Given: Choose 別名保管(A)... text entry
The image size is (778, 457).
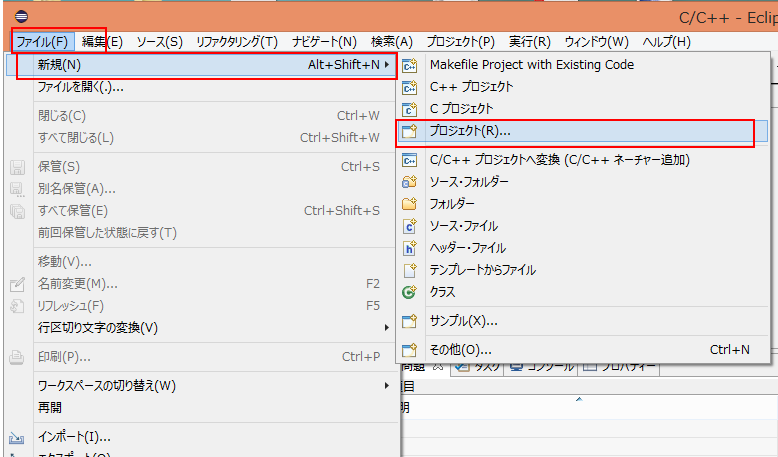Looking at the screenshot, I should (77, 189).
